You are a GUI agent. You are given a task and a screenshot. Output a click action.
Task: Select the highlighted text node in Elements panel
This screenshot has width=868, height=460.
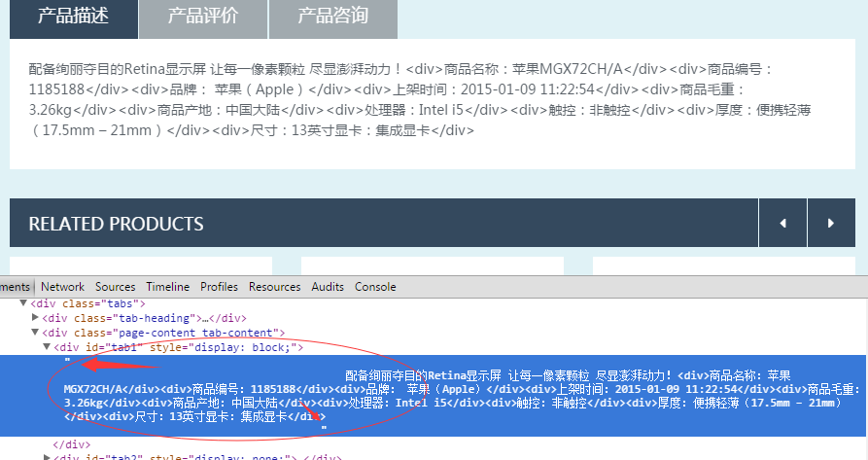[x=434, y=396]
